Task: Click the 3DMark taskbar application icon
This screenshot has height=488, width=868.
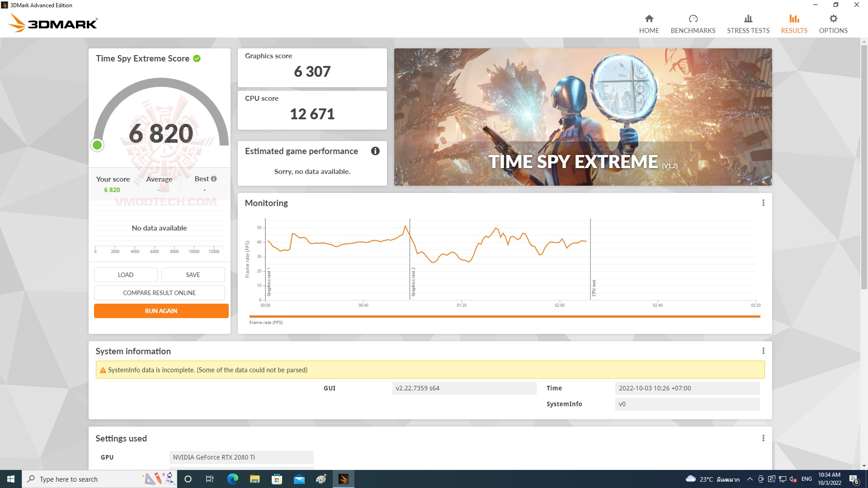Action: tap(344, 479)
